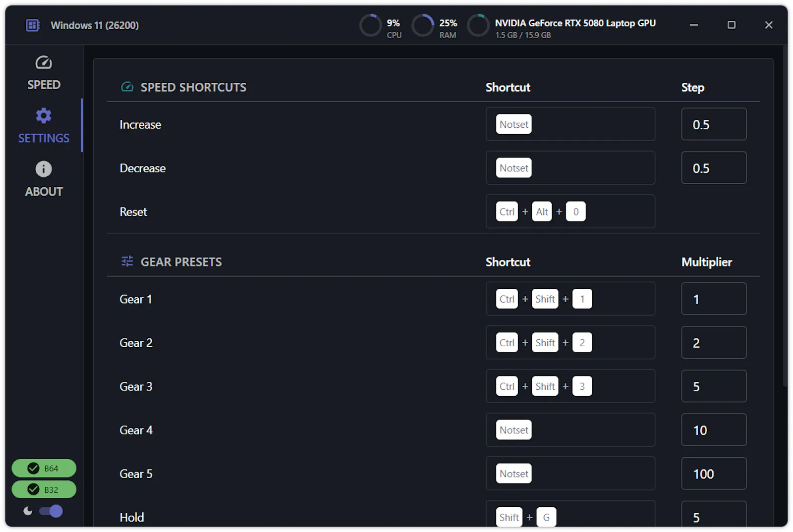Set the Decrease shortcut field
Image resolution: width=793 pixels, height=532 pixels.
[x=570, y=168]
